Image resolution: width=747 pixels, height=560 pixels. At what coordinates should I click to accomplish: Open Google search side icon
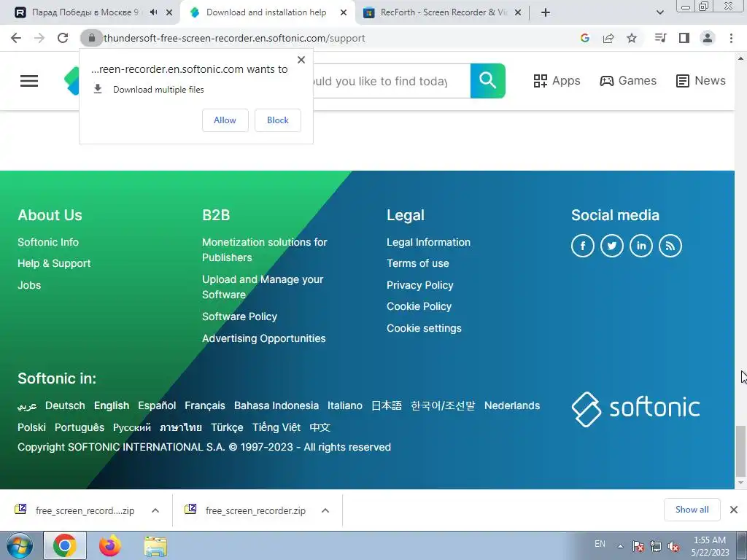pyautogui.click(x=585, y=38)
